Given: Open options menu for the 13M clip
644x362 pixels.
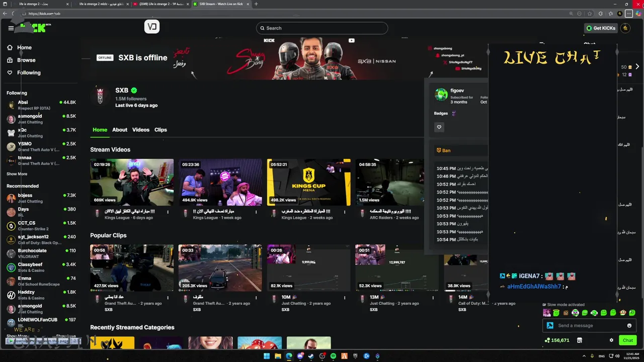Looking at the screenshot, I should [x=433, y=297].
